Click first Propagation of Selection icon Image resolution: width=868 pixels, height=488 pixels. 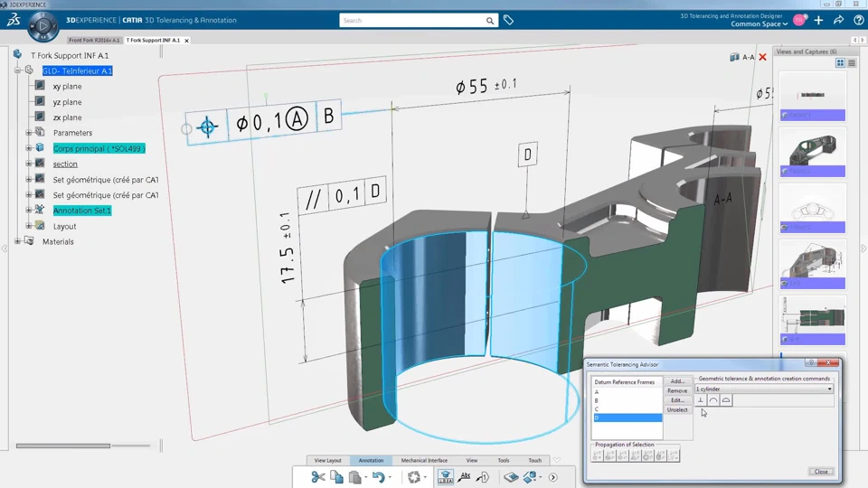[x=598, y=455]
